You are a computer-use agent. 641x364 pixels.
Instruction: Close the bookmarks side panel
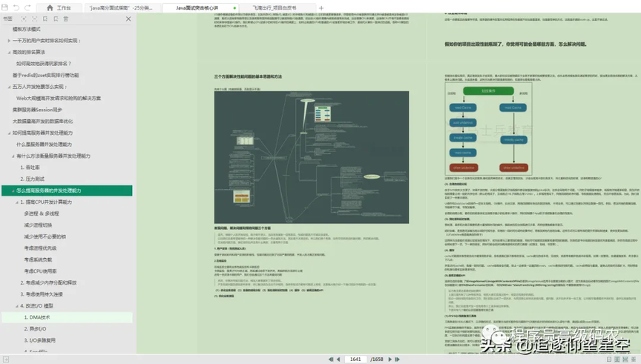128,19
